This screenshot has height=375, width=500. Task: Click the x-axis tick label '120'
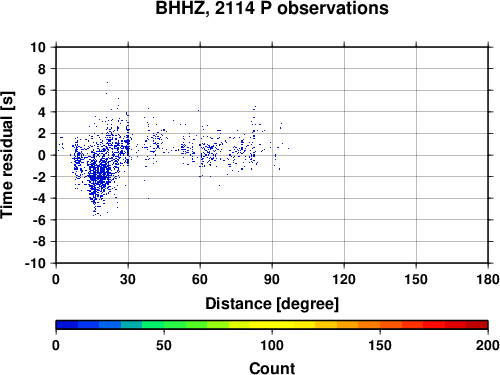[344, 279]
